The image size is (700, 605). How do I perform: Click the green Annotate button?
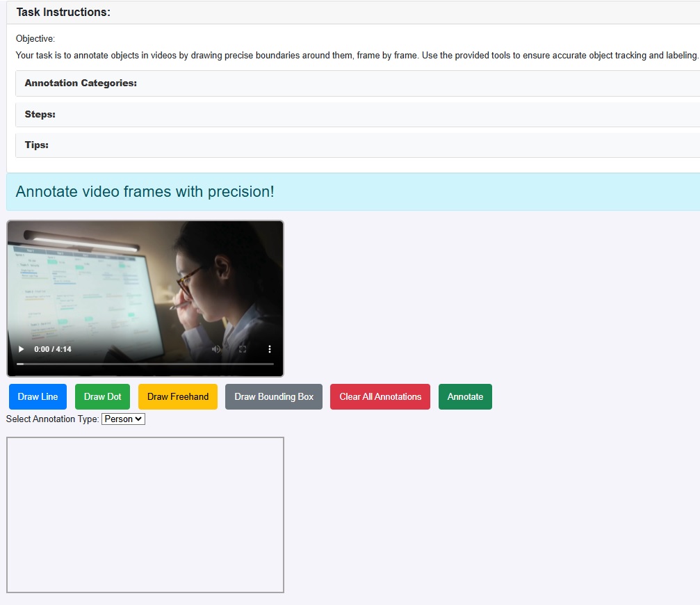(465, 397)
